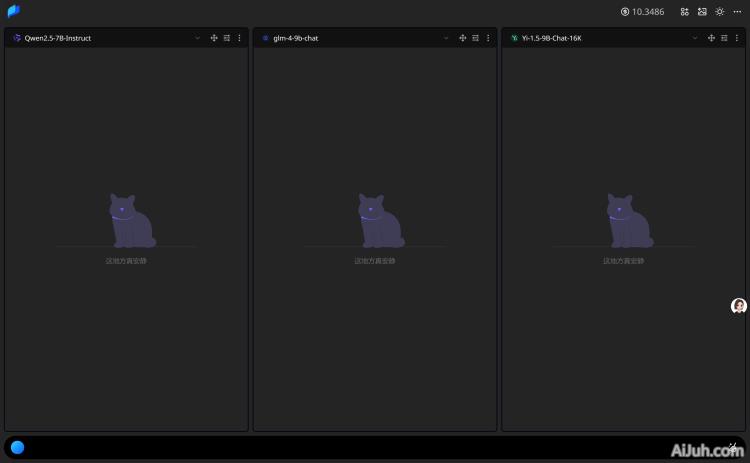Click the move icon on Qwen2.5-7B-Instruct panel
The width and height of the screenshot is (750, 463).
point(214,38)
